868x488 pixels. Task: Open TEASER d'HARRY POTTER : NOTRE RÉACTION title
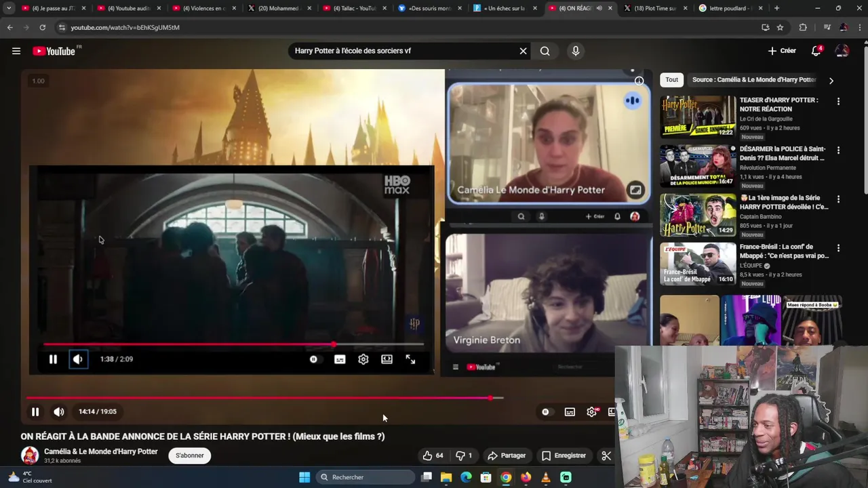[778, 104]
